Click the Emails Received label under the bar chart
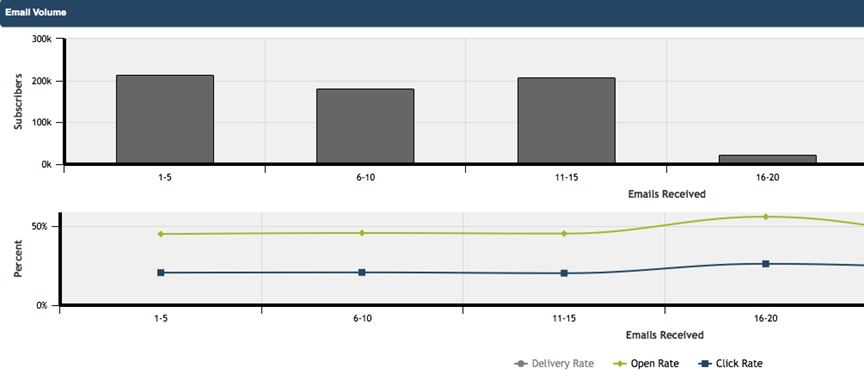The height and width of the screenshot is (380, 864). 667,194
